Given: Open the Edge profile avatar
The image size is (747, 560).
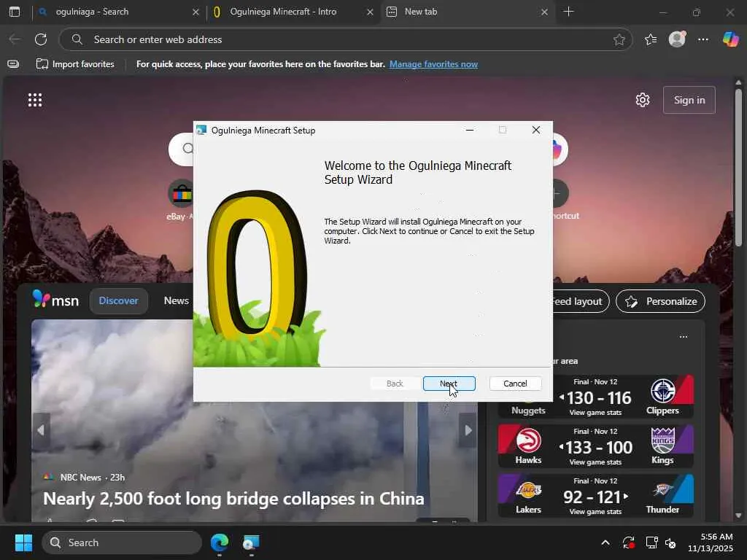Looking at the screenshot, I should pos(677,39).
